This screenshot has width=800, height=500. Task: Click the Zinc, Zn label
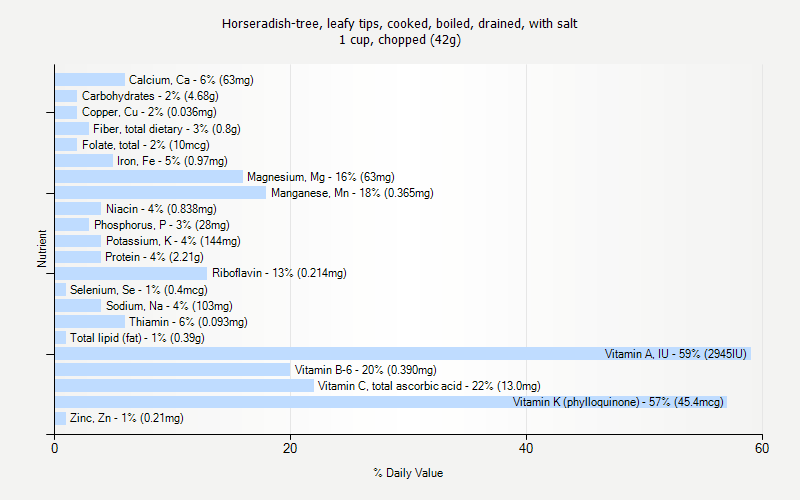(126, 418)
